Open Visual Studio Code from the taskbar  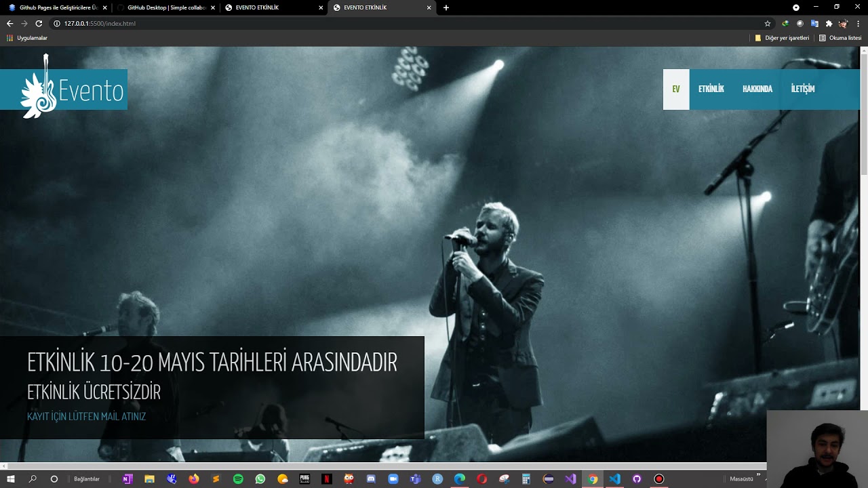click(614, 479)
